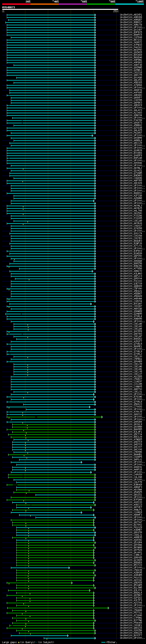Screen dimensions: 146x644
Task: Select the UniRef100_P46302 entry
Action: [131, 47]
